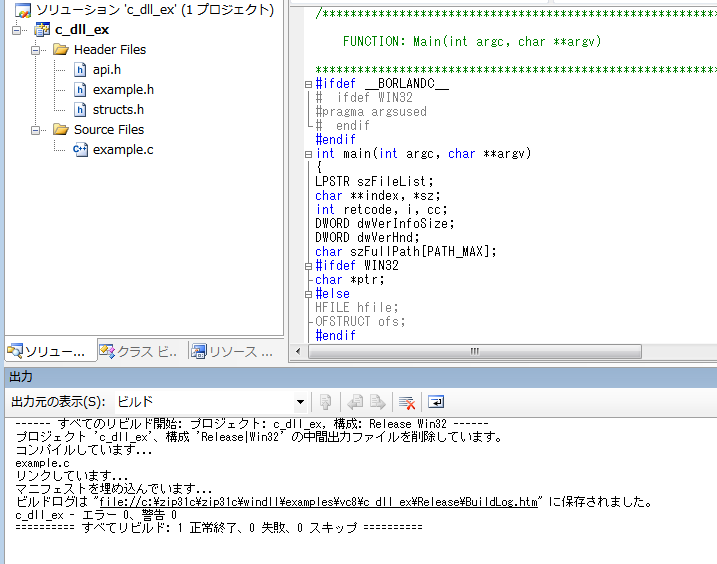
Task: Select the c_dll_ex project node
Action: click(x=82, y=30)
